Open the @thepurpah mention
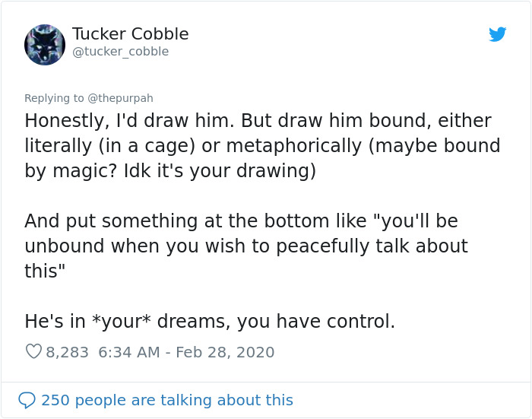This screenshot has height=419, width=532. [x=120, y=98]
